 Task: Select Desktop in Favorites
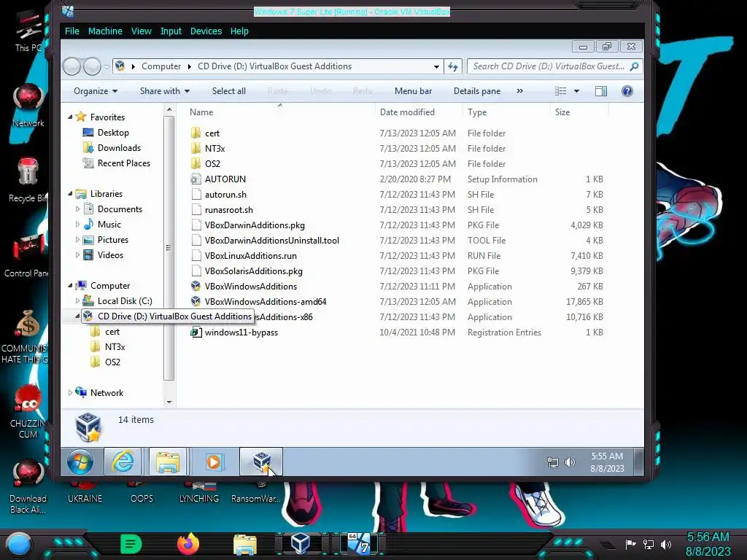113,133
